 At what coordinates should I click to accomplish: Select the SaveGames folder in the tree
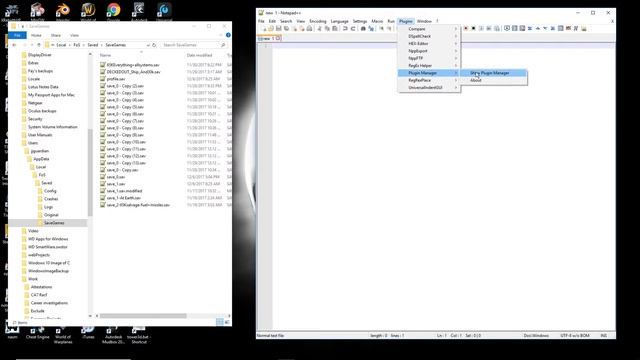(54, 223)
